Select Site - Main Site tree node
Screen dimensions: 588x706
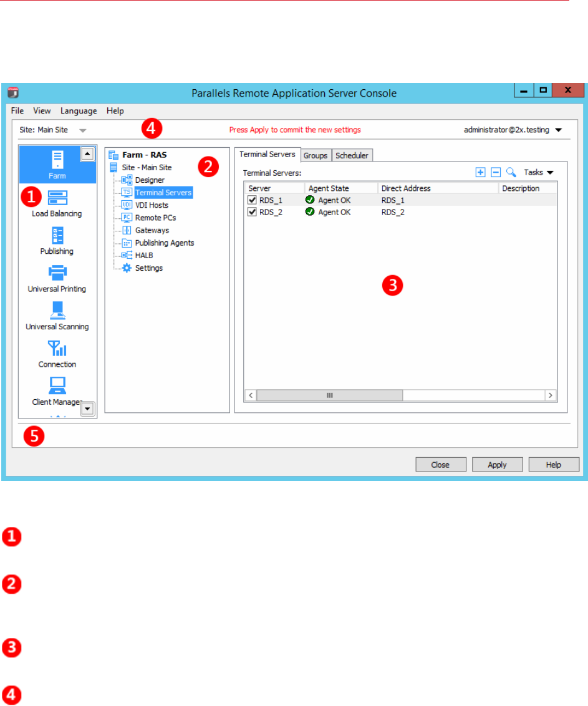click(147, 168)
